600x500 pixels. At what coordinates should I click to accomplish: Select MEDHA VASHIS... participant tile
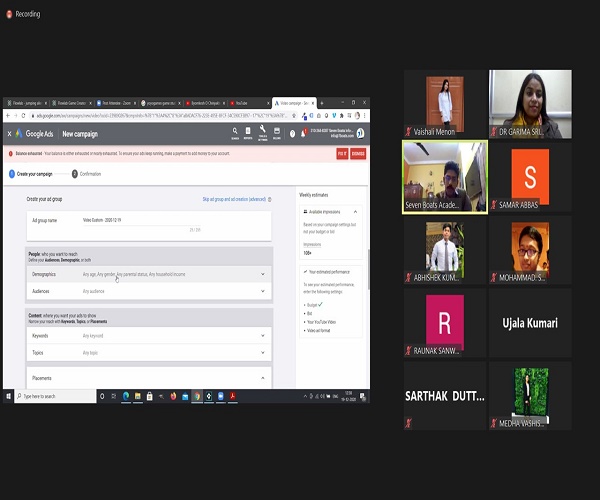click(530, 396)
